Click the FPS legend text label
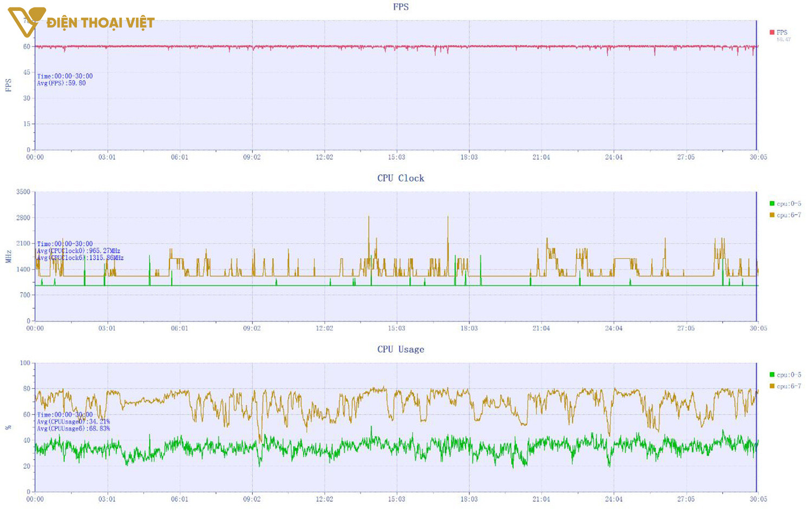812x509 pixels. [782, 32]
